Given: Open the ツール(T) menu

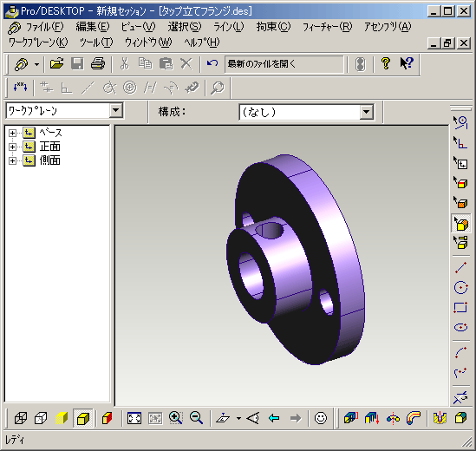Looking at the screenshot, I should pos(96,42).
